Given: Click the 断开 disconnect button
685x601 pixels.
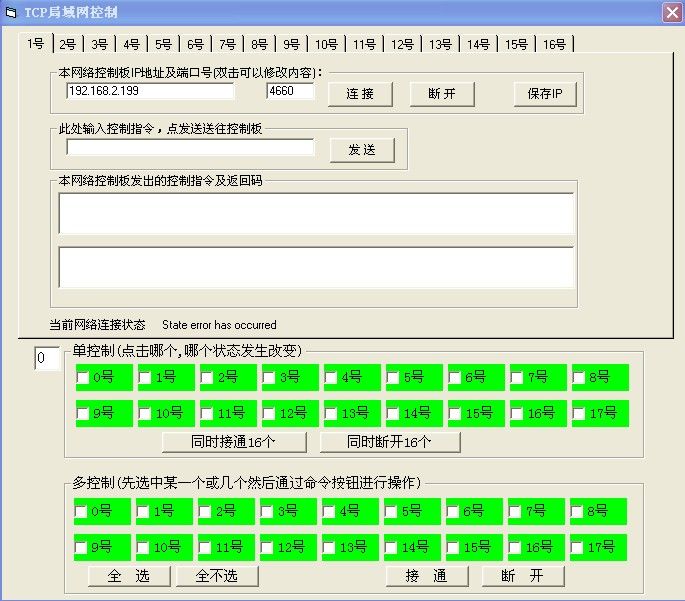Looking at the screenshot, I should coord(442,94).
